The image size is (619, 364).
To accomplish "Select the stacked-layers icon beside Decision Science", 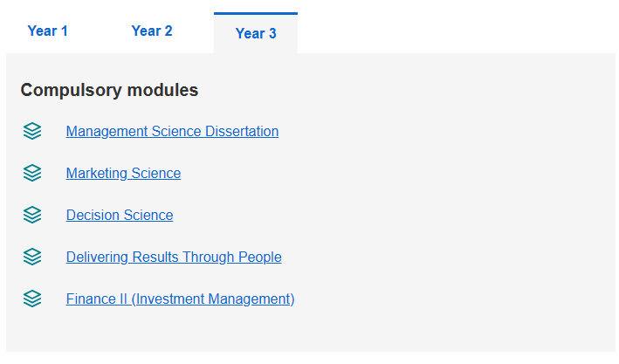I will (32, 215).
